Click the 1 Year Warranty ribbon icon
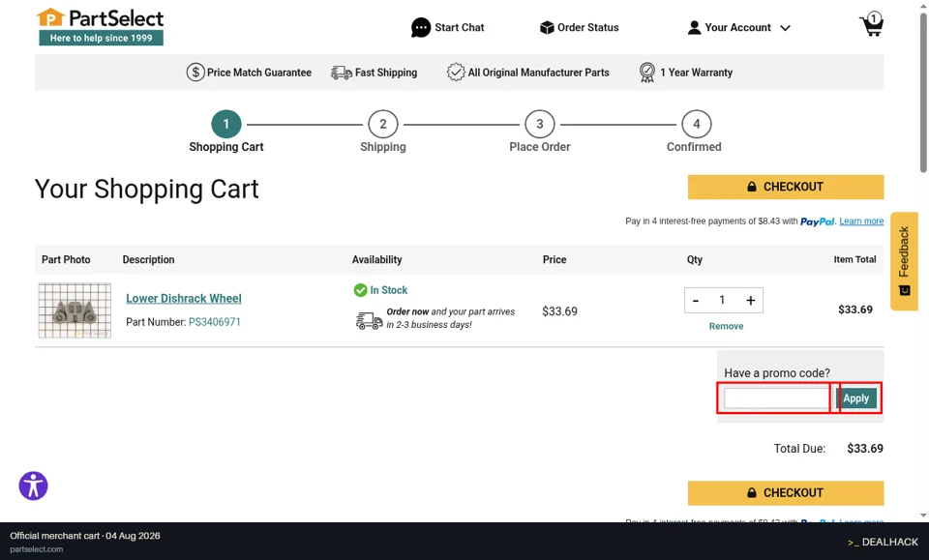Image resolution: width=929 pixels, height=560 pixels. tap(647, 73)
